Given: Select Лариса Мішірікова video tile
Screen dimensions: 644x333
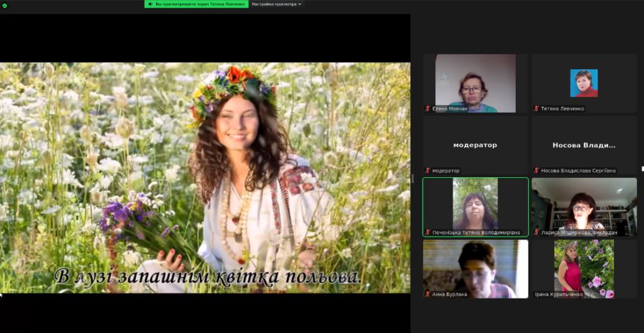Looking at the screenshot, I should [584, 207].
